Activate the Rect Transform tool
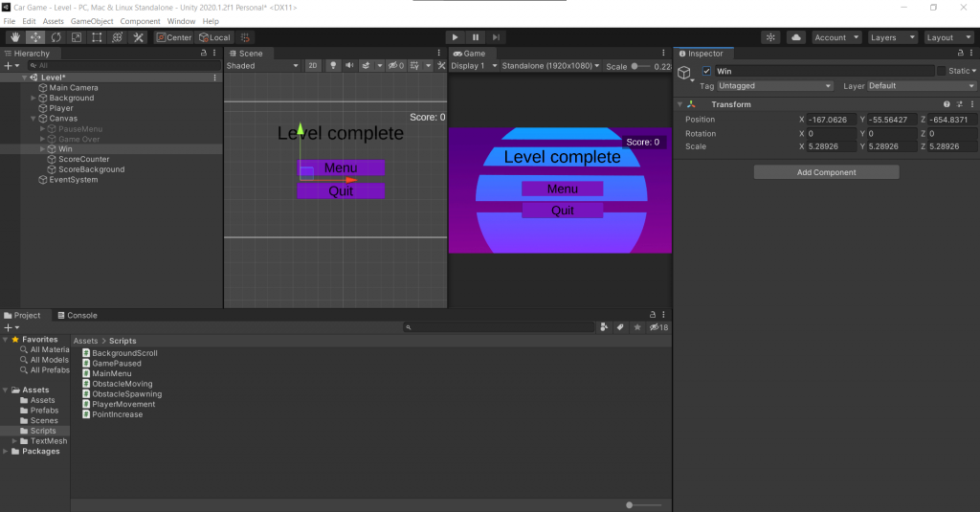 point(97,37)
